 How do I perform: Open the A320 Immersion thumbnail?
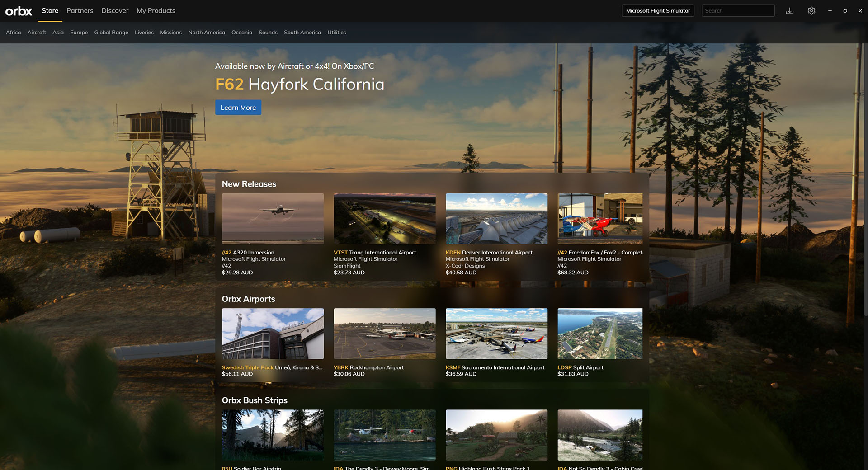273,219
